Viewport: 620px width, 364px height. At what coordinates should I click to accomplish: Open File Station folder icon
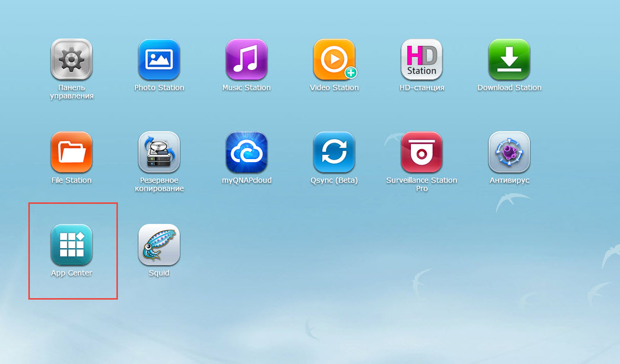72,152
